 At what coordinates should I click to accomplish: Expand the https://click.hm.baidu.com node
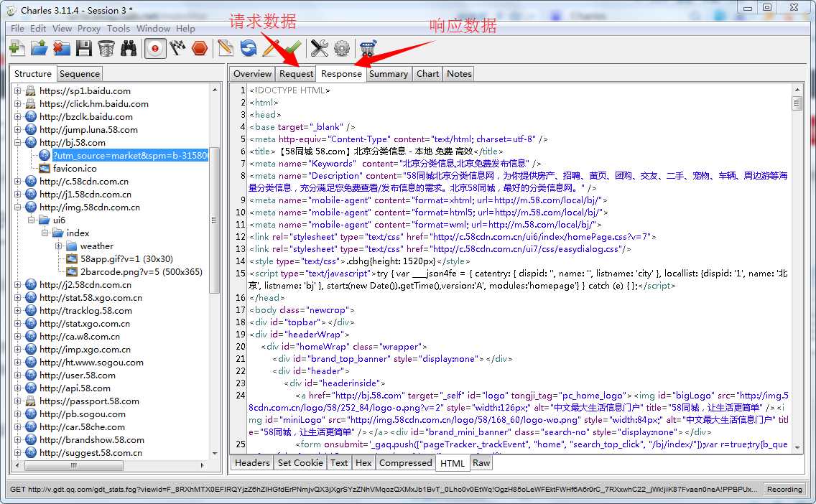(18, 103)
